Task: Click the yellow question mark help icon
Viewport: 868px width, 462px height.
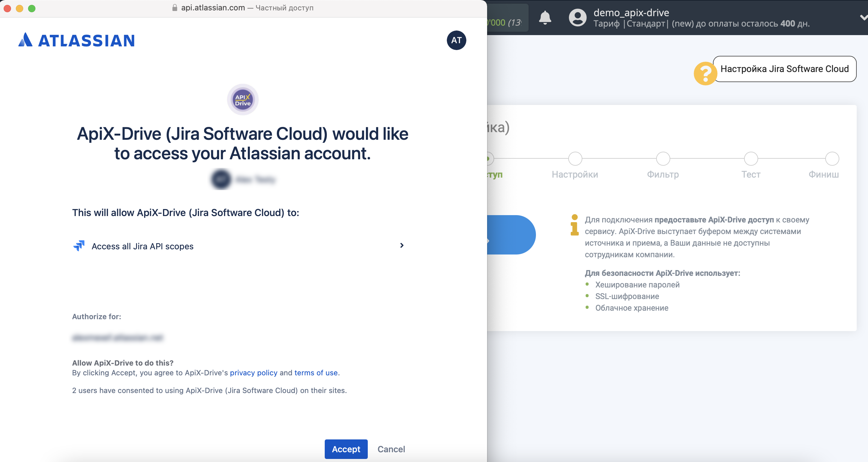Action: 705,73
